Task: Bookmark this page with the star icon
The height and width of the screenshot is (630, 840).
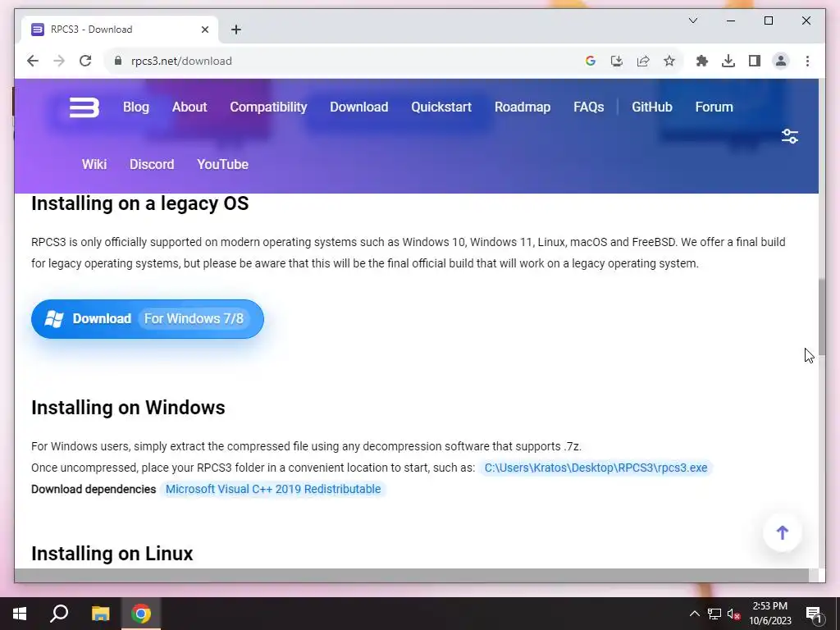Action: pos(669,61)
